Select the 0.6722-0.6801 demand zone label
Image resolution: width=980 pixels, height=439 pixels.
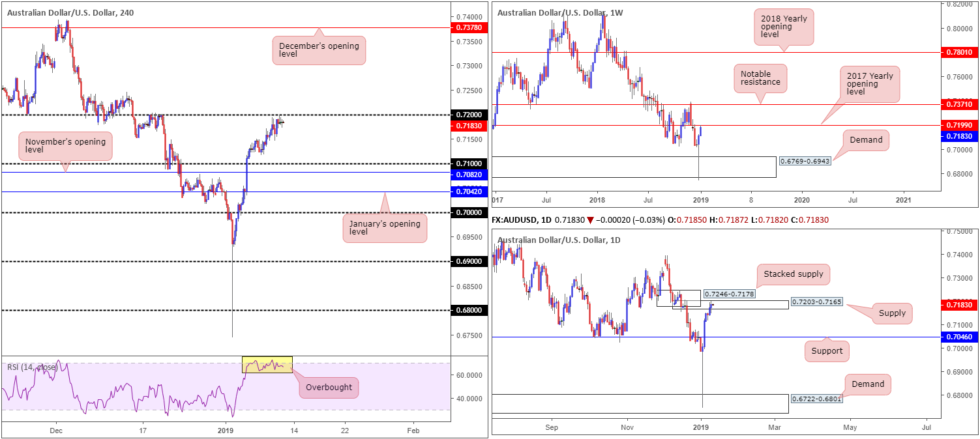pos(816,399)
